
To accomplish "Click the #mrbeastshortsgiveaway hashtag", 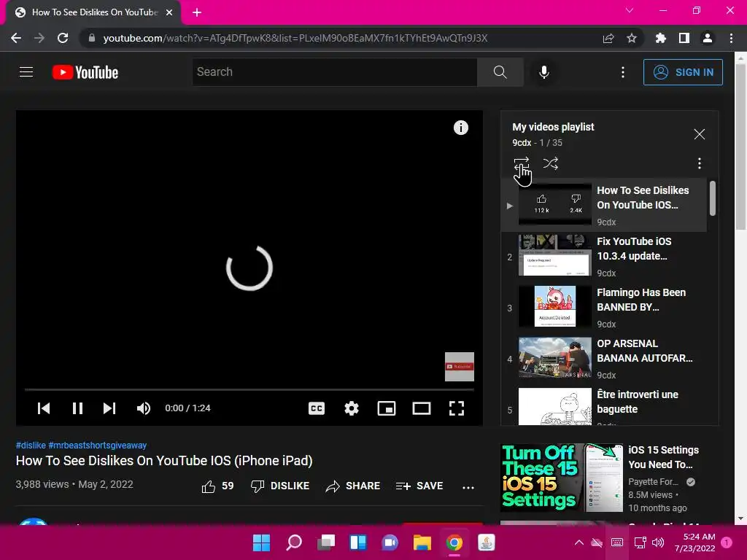I will 98,446.
